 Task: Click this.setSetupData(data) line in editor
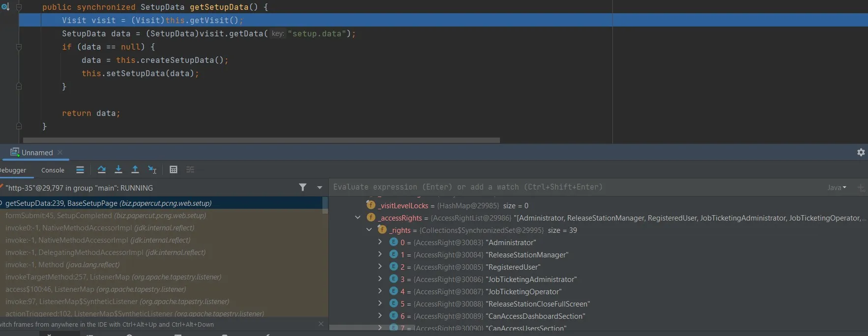coord(140,73)
